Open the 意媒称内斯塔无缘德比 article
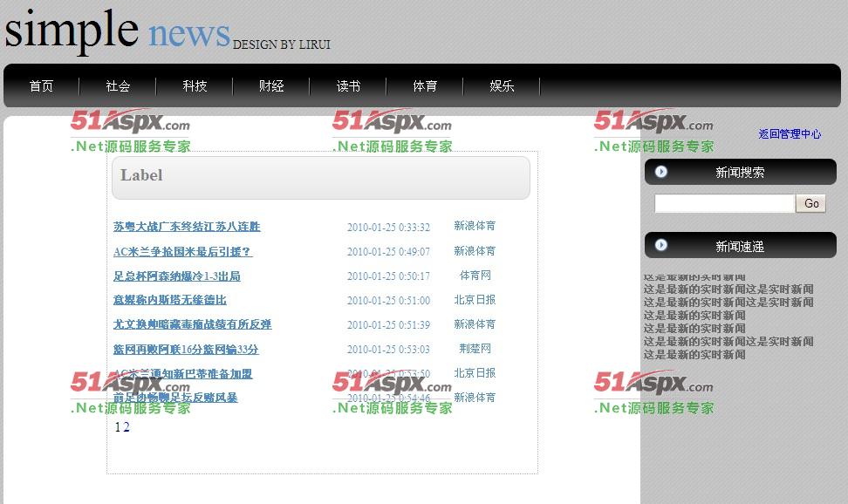This screenshot has width=848, height=504. tap(170, 300)
